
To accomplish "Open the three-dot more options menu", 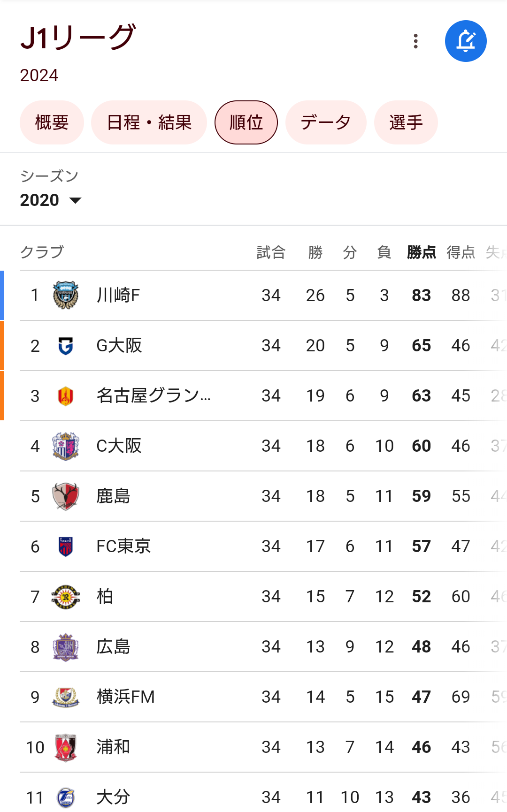I will [415, 41].
